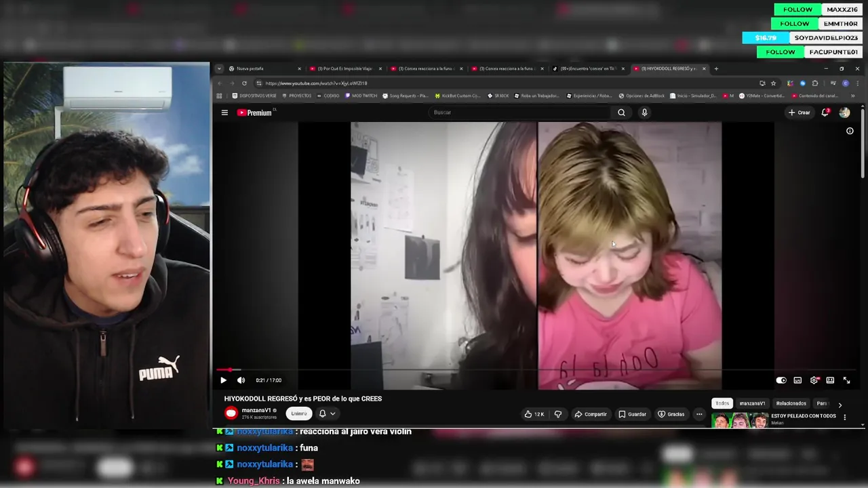Open the SR KICK bookmark
Screen dimensions: 868x488
click(x=498, y=96)
